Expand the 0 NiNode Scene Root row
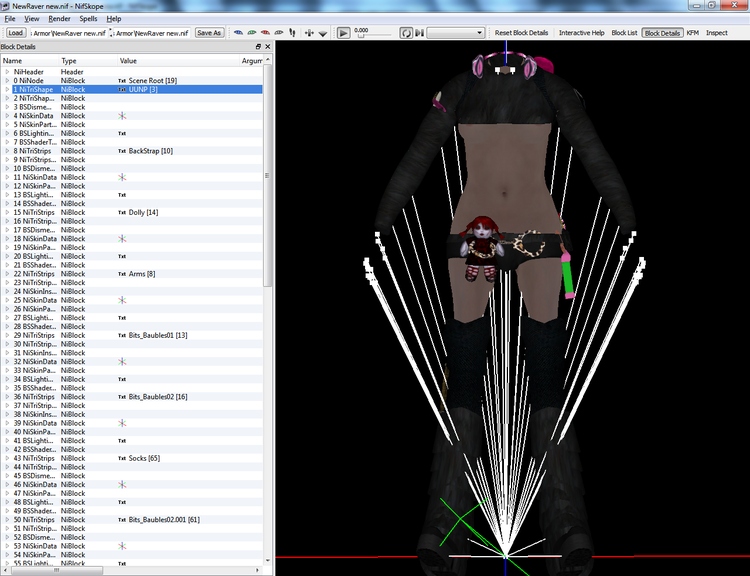The height and width of the screenshot is (576, 750). (x=7, y=80)
